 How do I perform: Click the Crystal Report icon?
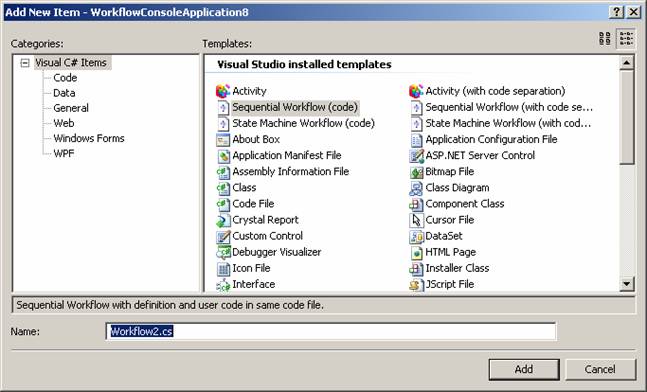point(223,220)
